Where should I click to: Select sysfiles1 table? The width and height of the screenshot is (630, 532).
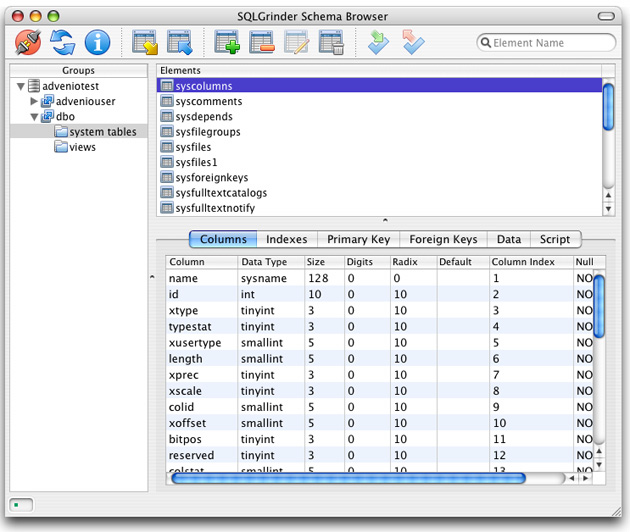(379, 162)
